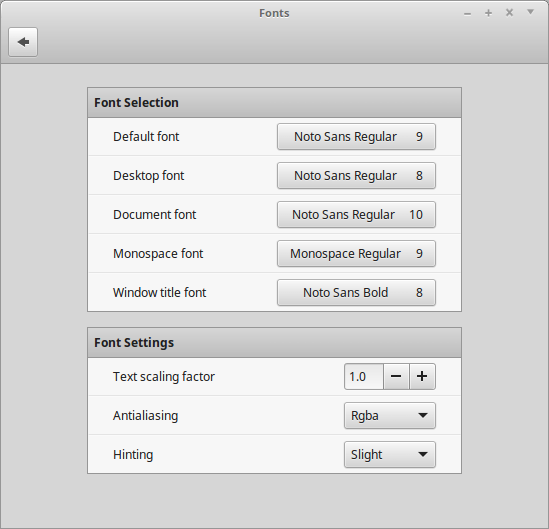
Task: Close the Fonts window
Action: click(x=509, y=13)
